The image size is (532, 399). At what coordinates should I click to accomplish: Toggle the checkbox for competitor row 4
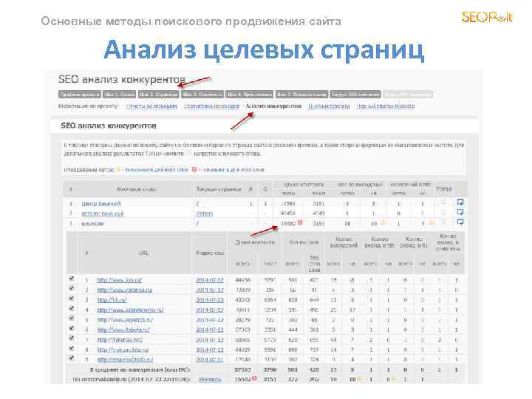[71, 308]
